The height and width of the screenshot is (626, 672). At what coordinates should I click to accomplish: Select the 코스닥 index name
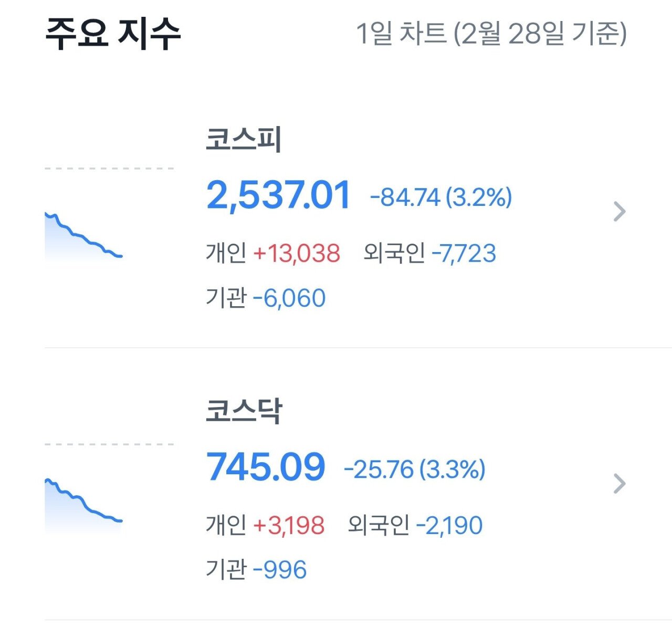click(244, 411)
